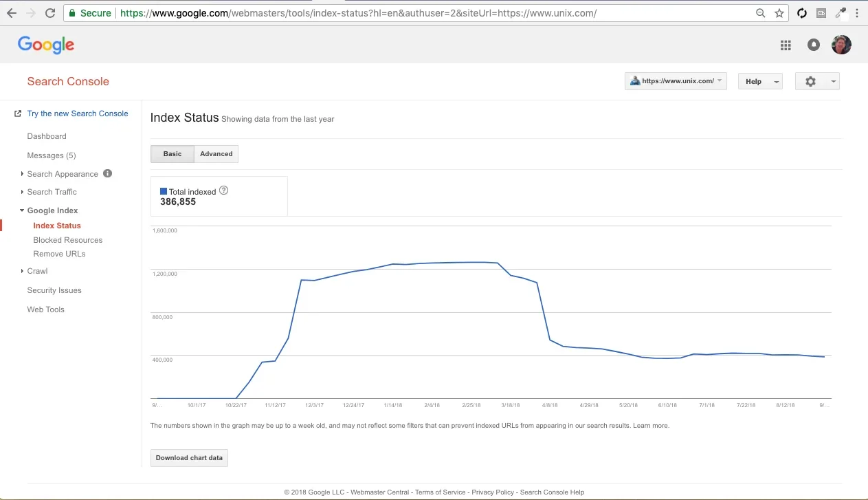
Task: Open Security Issues in the sidebar
Action: click(54, 290)
